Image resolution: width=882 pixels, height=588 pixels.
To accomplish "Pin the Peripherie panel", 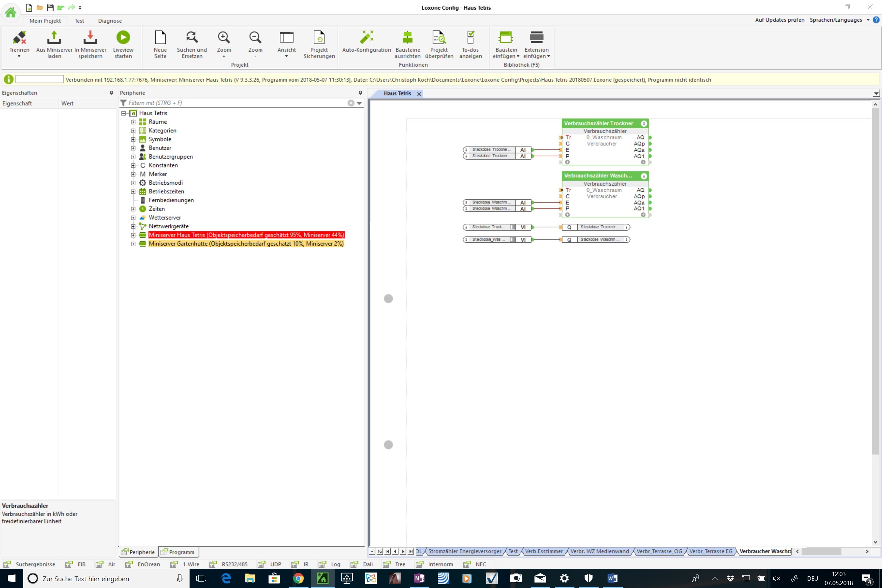I will [x=360, y=93].
